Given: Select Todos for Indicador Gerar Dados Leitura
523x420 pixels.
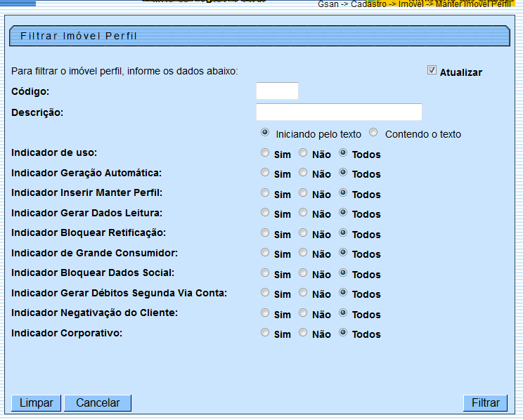Looking at the screenshot, I should click(343, 212).
